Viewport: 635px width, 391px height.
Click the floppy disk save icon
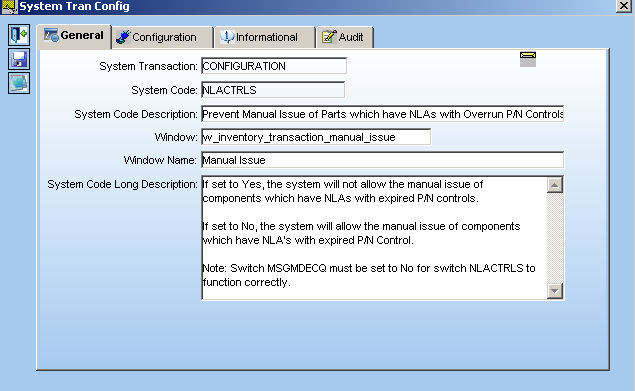(x=19, y=59)
